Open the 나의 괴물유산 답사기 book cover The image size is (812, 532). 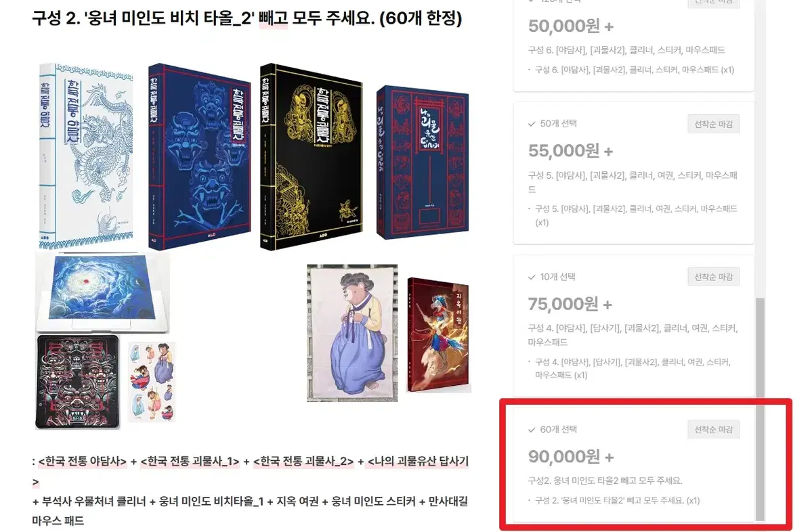click(x=423, y=162)
